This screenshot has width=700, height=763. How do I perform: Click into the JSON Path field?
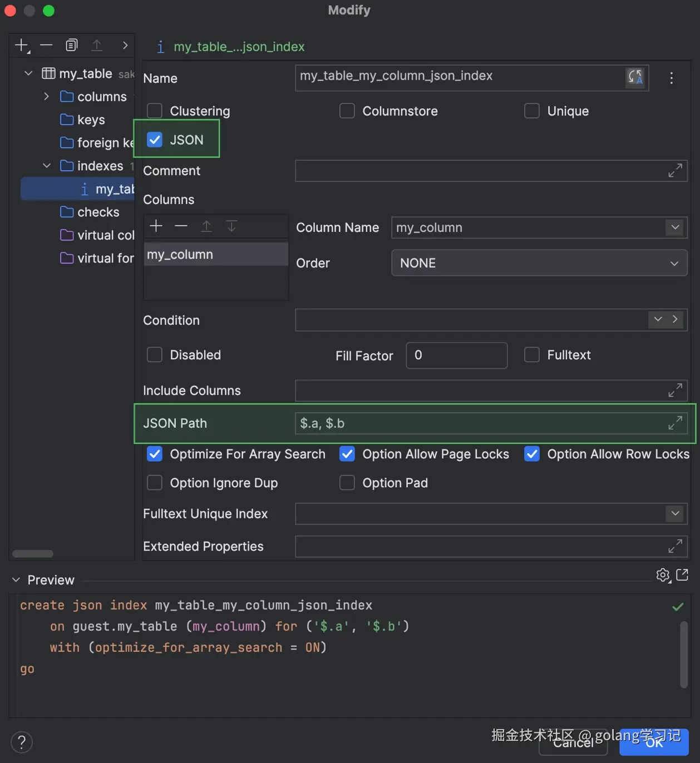pos(479,423)
